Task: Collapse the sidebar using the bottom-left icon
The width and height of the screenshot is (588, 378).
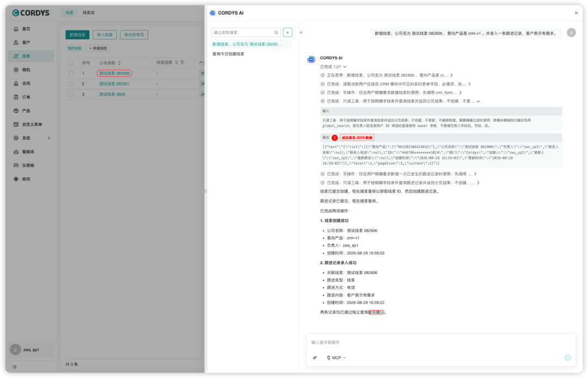Action: click(14, 367)
